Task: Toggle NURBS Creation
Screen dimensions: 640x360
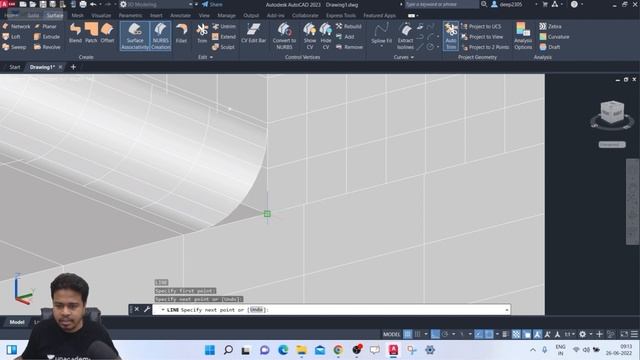Action: pos(161,36)
